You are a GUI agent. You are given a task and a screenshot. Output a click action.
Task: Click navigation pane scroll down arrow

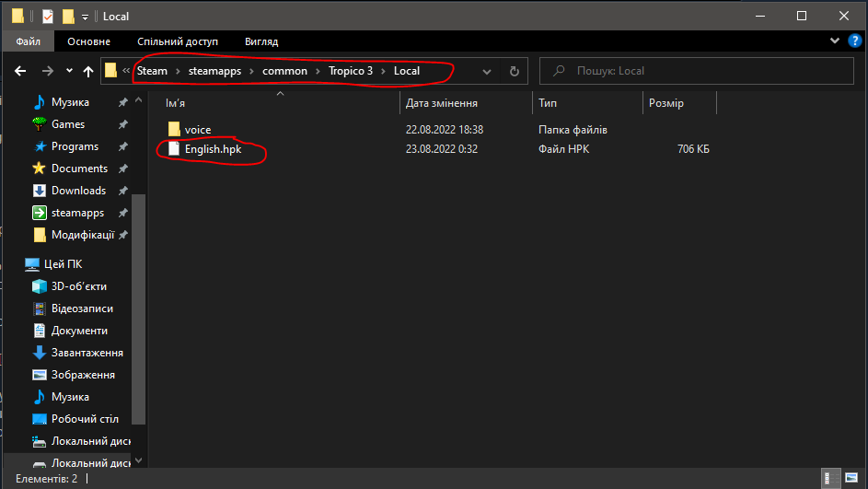click(x=138, y=460)
